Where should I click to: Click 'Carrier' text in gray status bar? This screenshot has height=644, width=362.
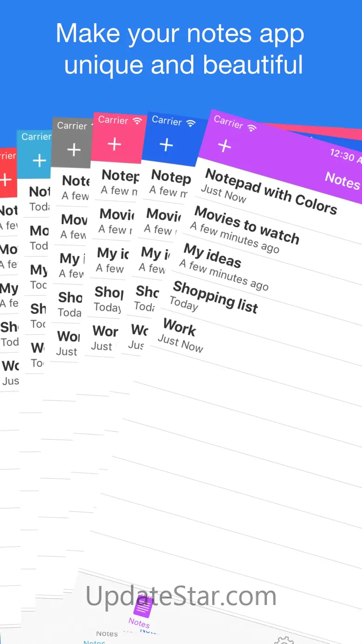click(x=72, y=126)
